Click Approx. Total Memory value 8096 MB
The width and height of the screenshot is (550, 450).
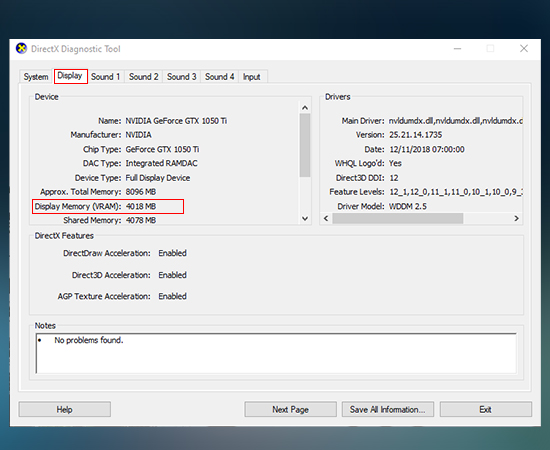point(141,192)
